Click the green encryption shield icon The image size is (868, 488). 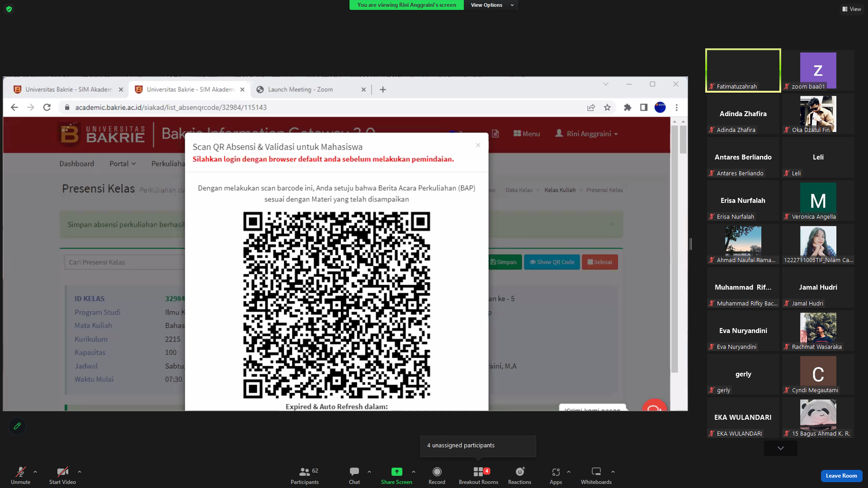pos(9,9)
